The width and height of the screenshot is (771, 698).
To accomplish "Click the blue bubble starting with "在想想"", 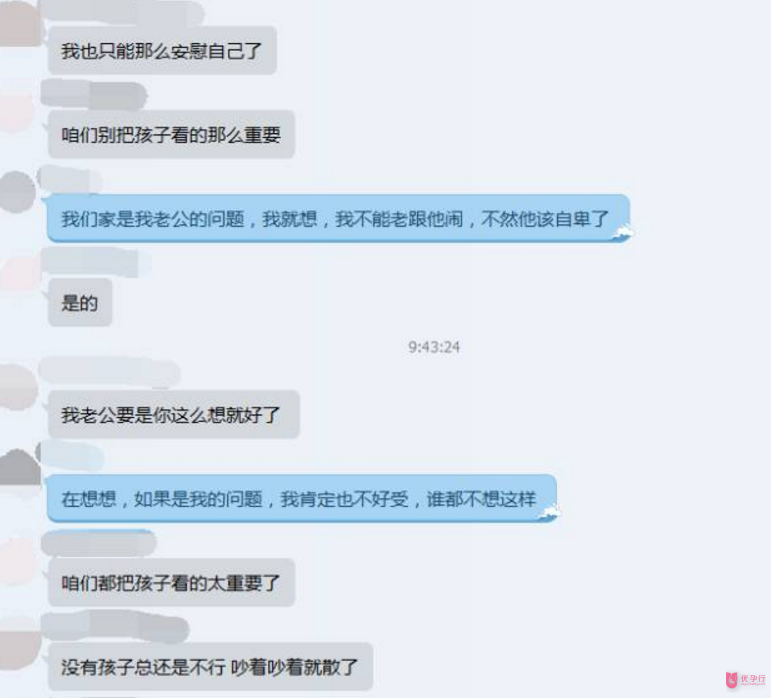I will [x=302, y=498].
